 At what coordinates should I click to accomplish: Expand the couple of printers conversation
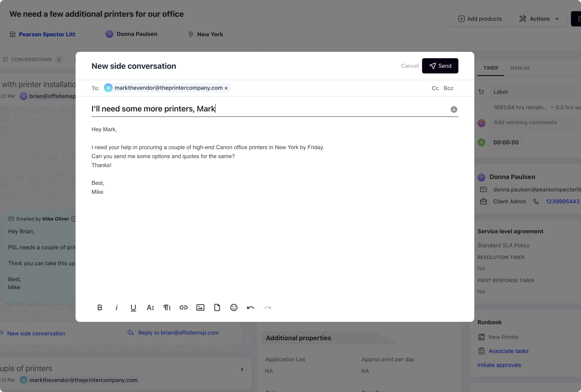coord(242,369)
